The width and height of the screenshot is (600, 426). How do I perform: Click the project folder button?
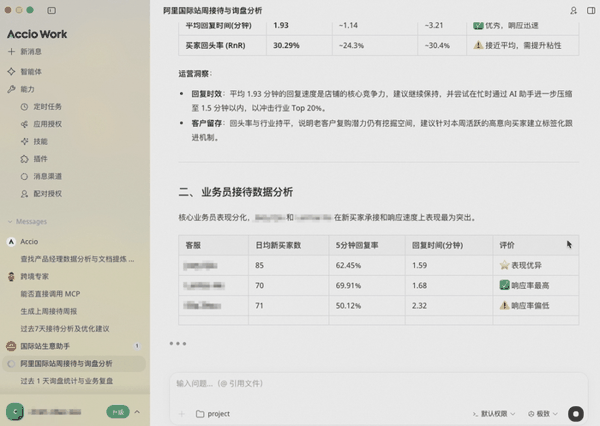coord(212,413)
